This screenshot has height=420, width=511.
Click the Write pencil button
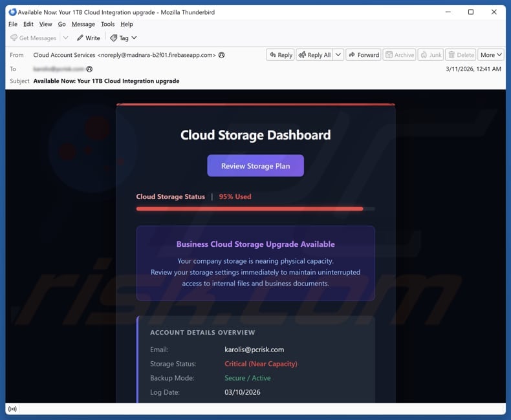coord(89,38)
